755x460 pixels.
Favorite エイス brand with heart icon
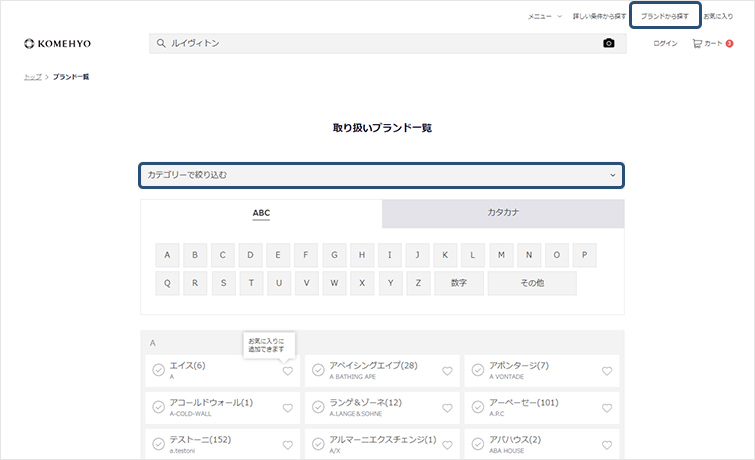click(287, 371)
